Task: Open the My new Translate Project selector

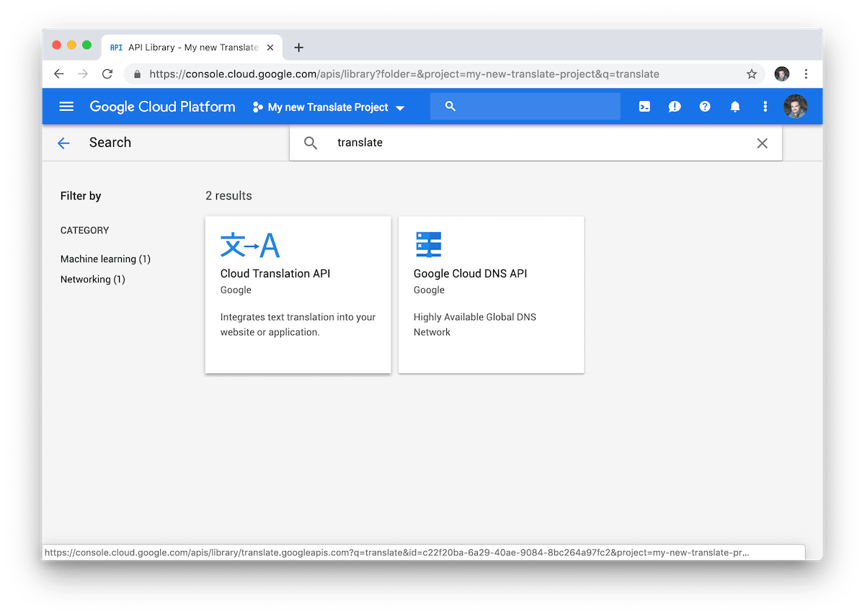Action: click(x=328, y=106)
